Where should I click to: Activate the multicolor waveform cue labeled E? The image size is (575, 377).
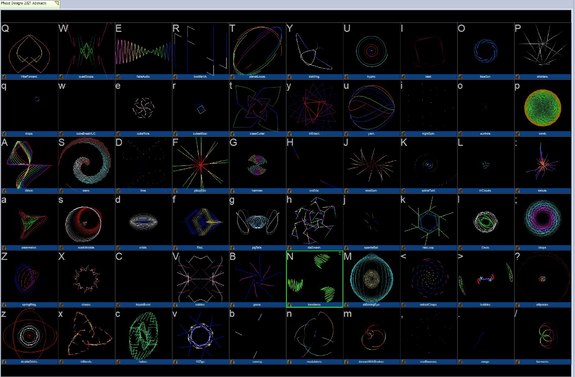coord(143,49)
